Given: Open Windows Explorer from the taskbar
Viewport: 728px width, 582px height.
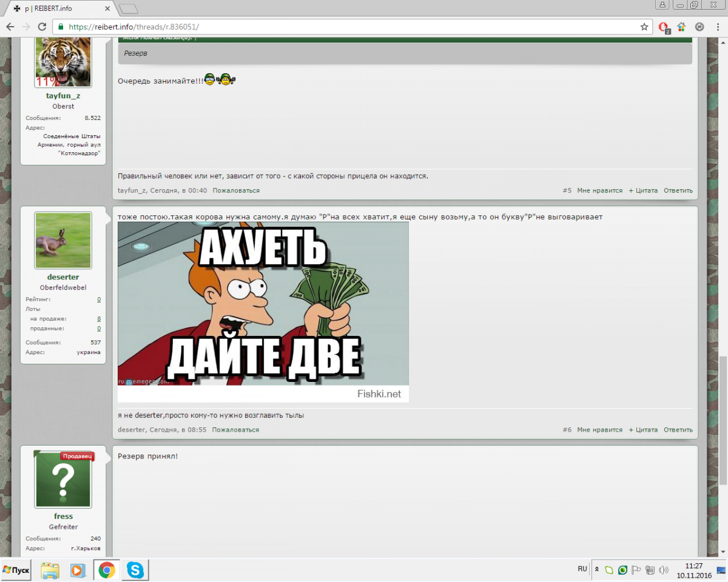Looking at the screenshot, I should 50,570.
